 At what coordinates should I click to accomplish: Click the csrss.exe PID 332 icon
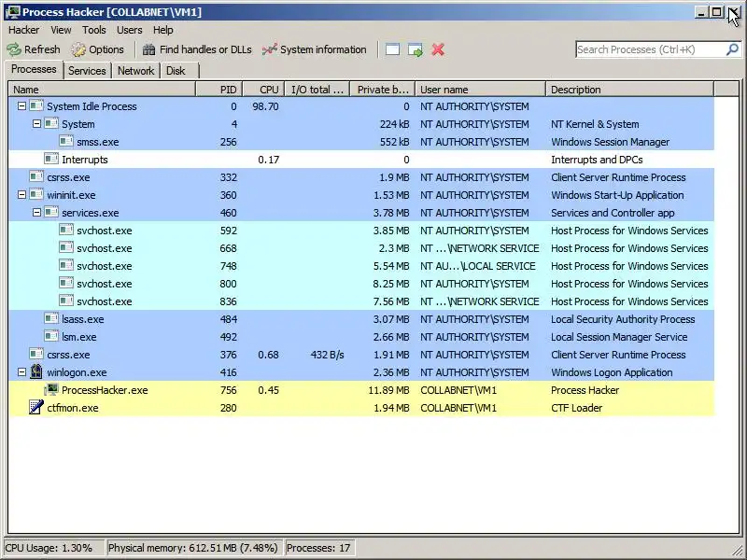(x=36, y=176)
